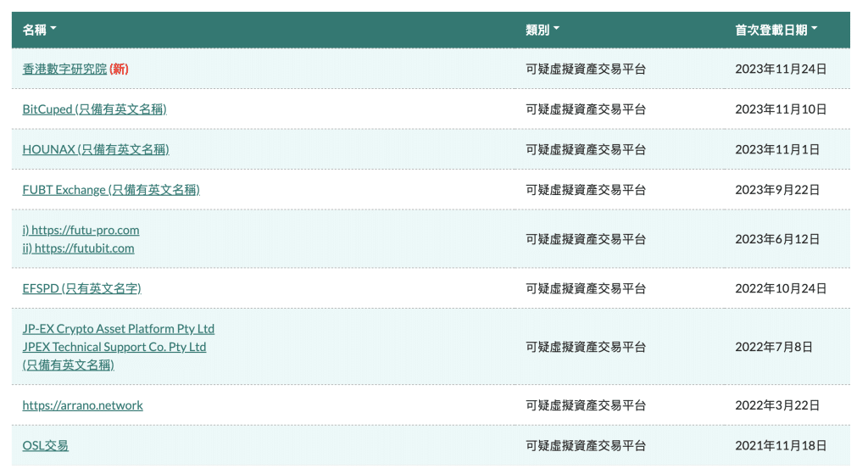
Task: Click the 首次登載日期 header text
Action: click(x=771, y=30)
